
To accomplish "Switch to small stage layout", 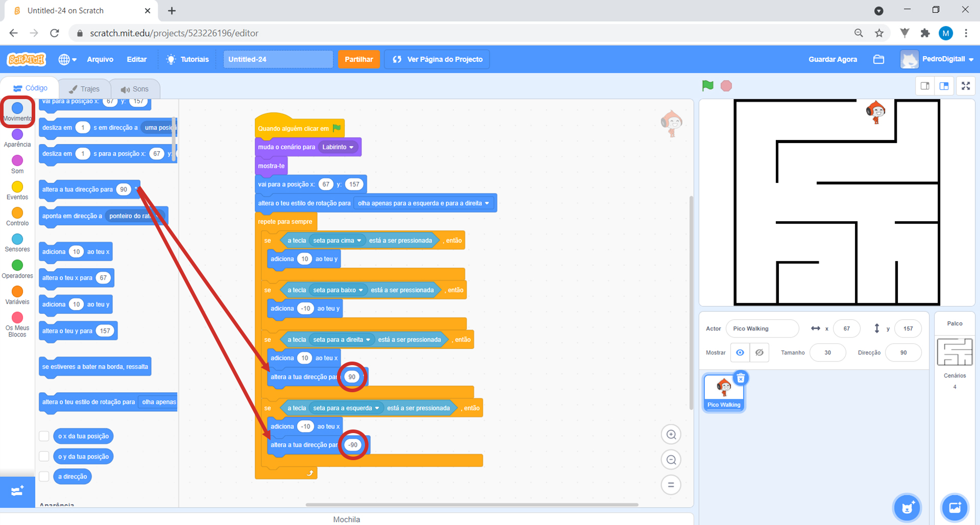I will (925, 86).
